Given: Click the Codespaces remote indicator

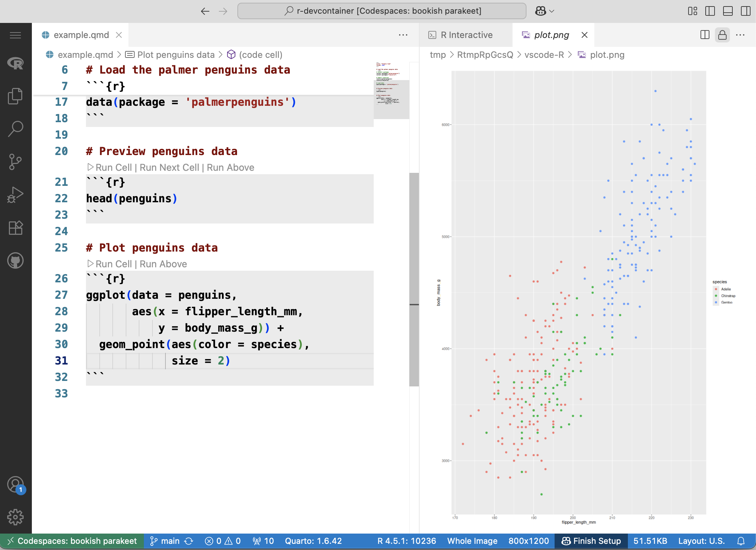Looking at the screenshot, I should [72, 541].
